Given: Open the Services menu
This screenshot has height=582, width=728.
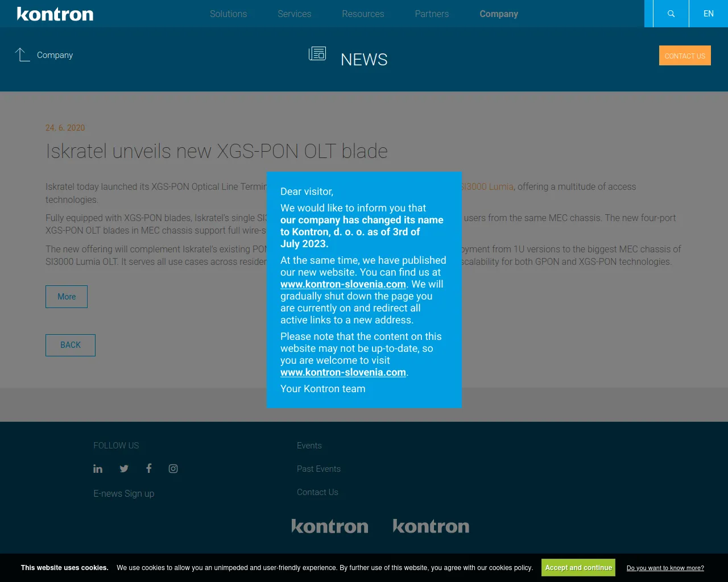Looking at the screenshot, I should (295, 14).
